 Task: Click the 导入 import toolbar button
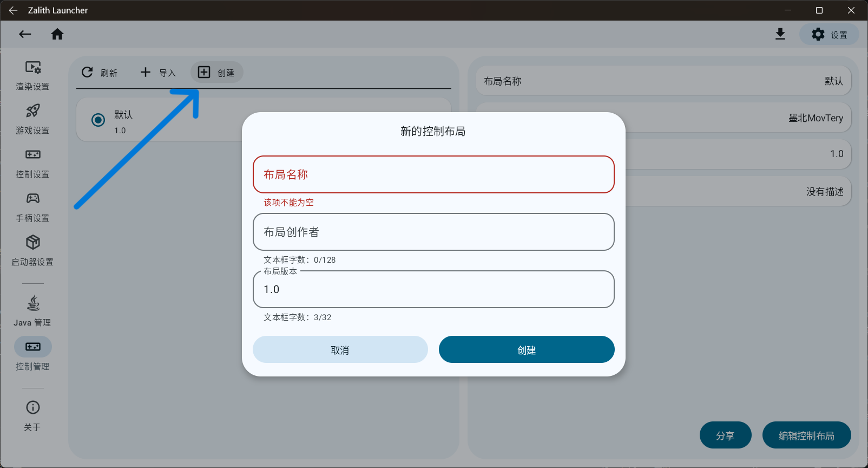pos(158,73)
